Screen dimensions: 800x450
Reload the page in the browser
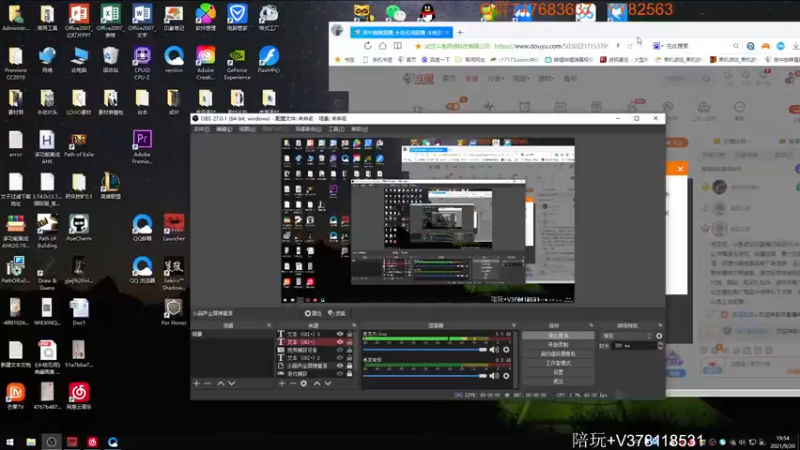(367, 46)
